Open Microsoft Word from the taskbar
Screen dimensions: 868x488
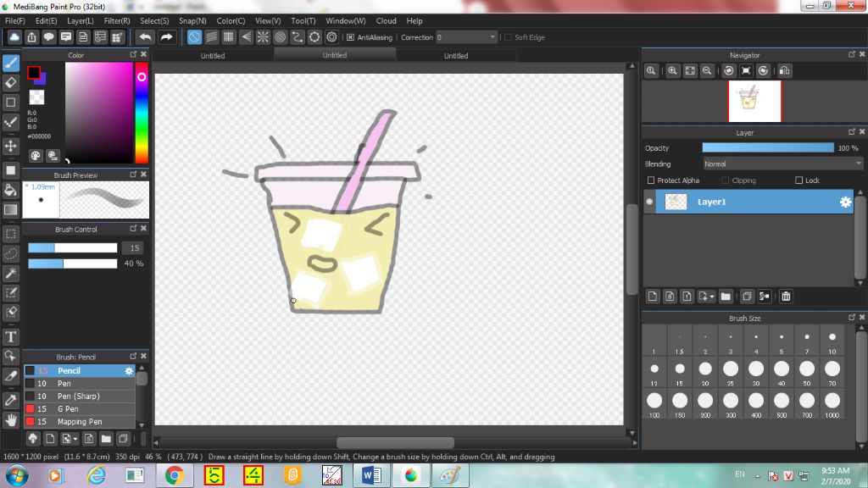coord(371,475)
